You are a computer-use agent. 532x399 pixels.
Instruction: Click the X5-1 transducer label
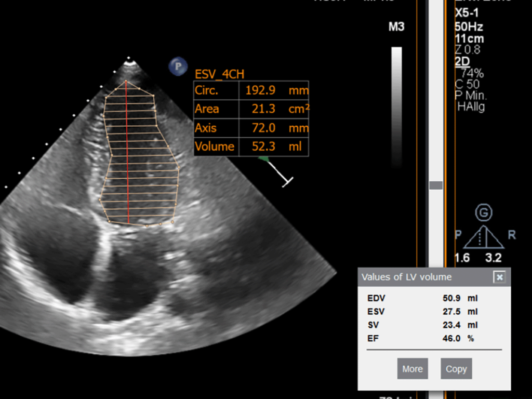pyautogui.click(x=467, y=13)
